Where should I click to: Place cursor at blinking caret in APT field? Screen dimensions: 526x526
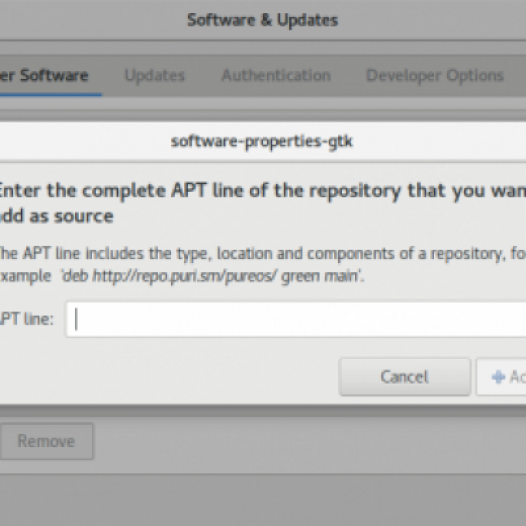click(x=76, y=319)
